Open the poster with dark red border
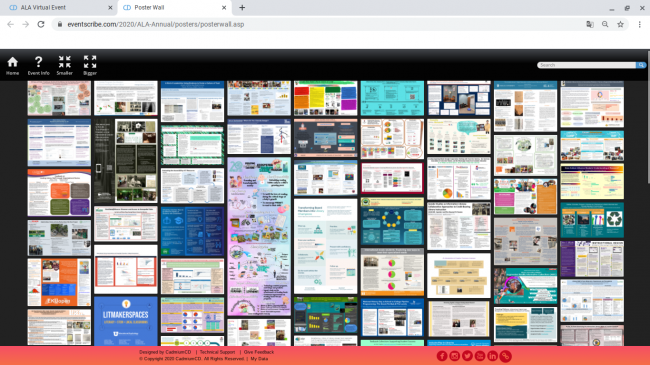 (392, 178)
